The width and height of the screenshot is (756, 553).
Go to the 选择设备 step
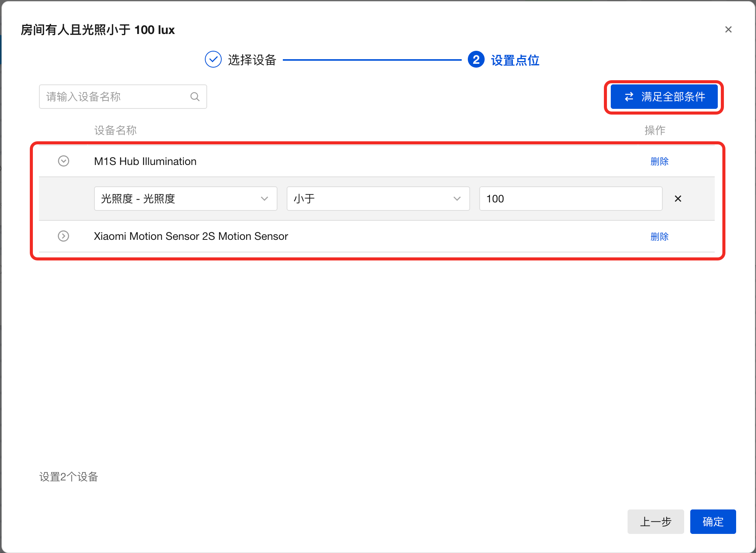pyautogui.click(x=252, y=60)
